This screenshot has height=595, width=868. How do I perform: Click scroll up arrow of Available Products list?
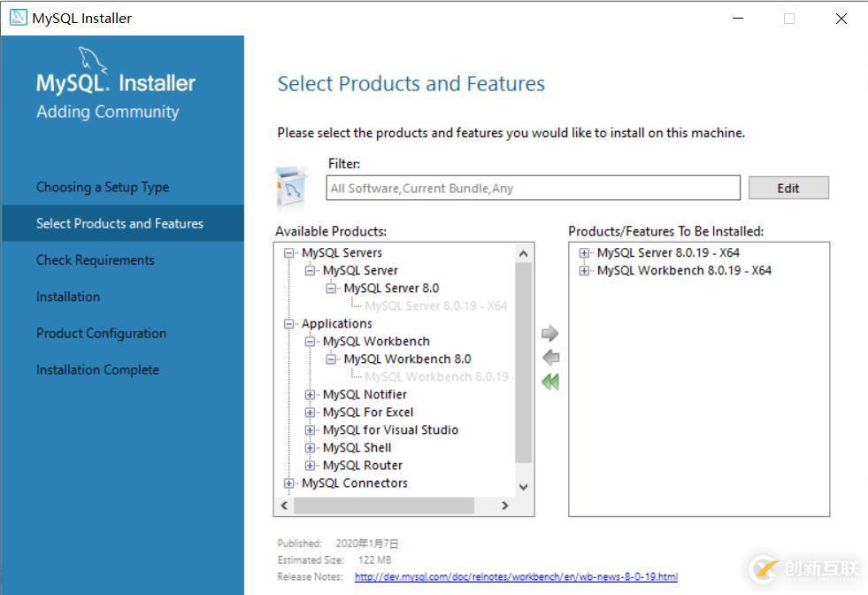click(523, 254)
